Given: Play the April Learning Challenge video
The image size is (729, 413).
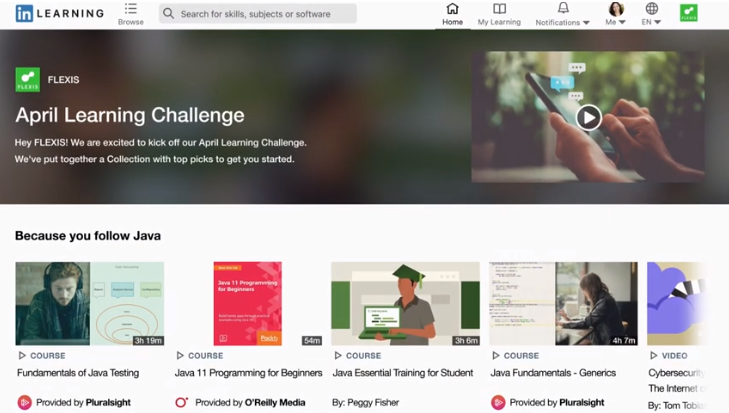Looking at the screenshot, I should tap(589, 117).
